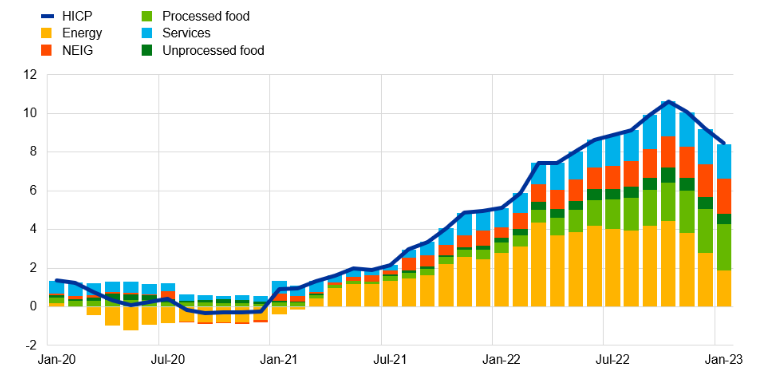The height and width of the screenshot is (381, 767).
Task: Click the Jan-21 x-axis label
Action: [277, 360]
